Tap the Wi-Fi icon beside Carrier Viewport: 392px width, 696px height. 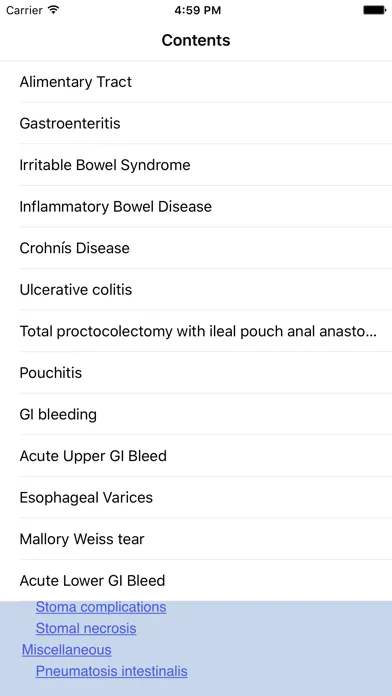tap(53, 10)
